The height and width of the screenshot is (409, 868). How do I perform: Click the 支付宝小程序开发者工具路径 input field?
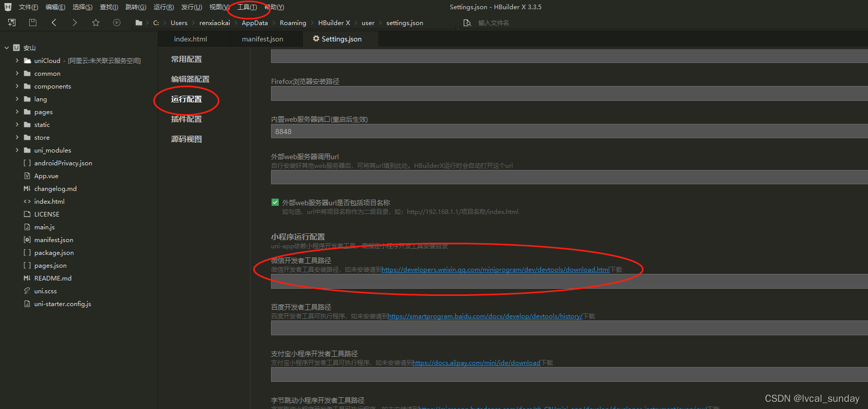(569, 374)
